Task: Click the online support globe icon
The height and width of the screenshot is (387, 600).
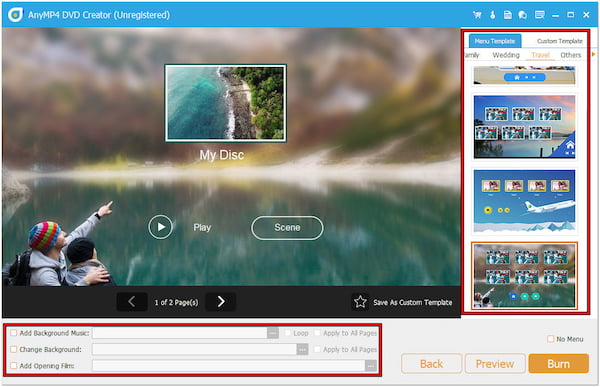Action: coord(523,15)
